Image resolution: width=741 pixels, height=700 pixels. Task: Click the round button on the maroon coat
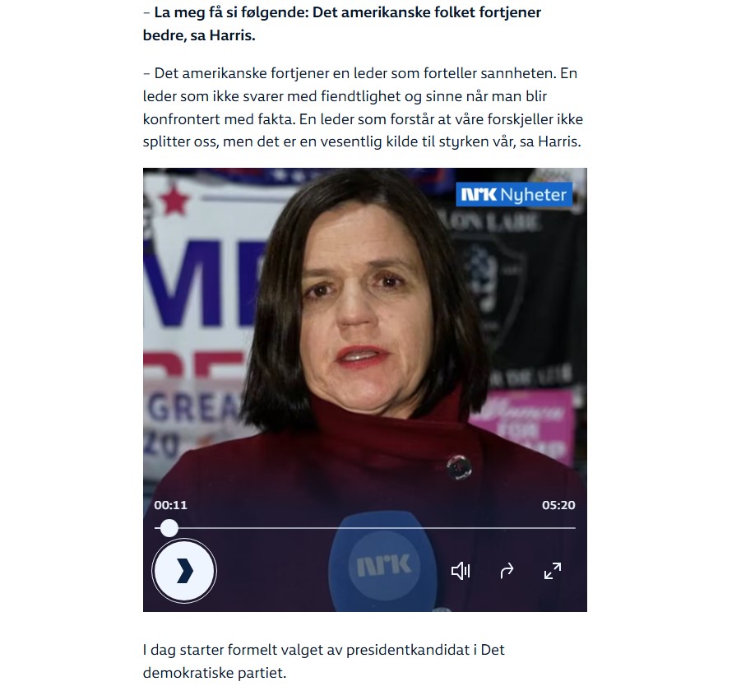[x=459, y=467]
